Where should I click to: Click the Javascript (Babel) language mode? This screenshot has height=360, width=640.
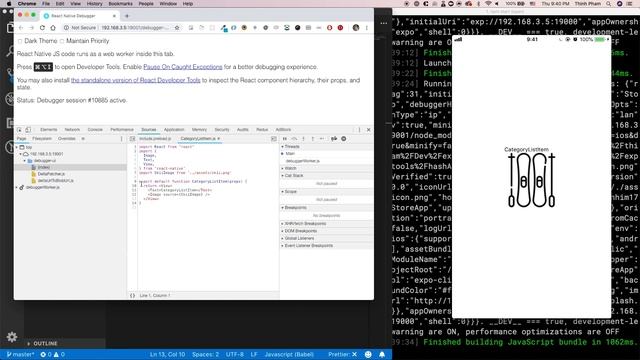point(289,354)
